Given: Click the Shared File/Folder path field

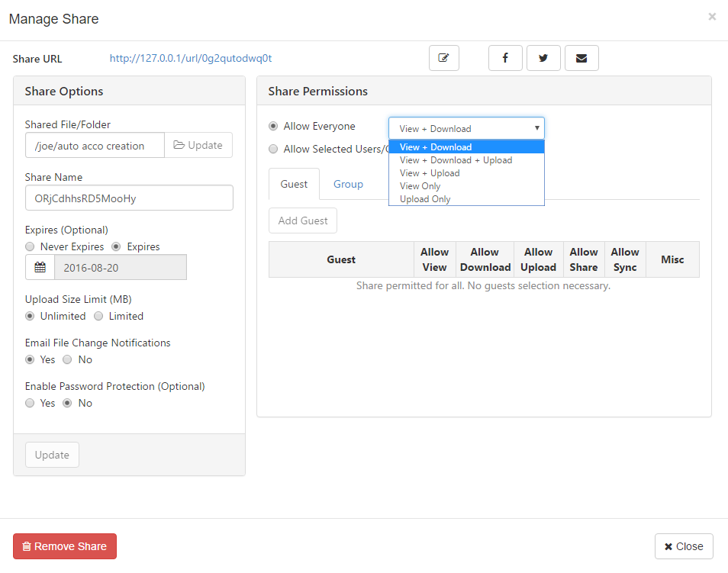Looking at the screenshot, I should click(95, 145).
